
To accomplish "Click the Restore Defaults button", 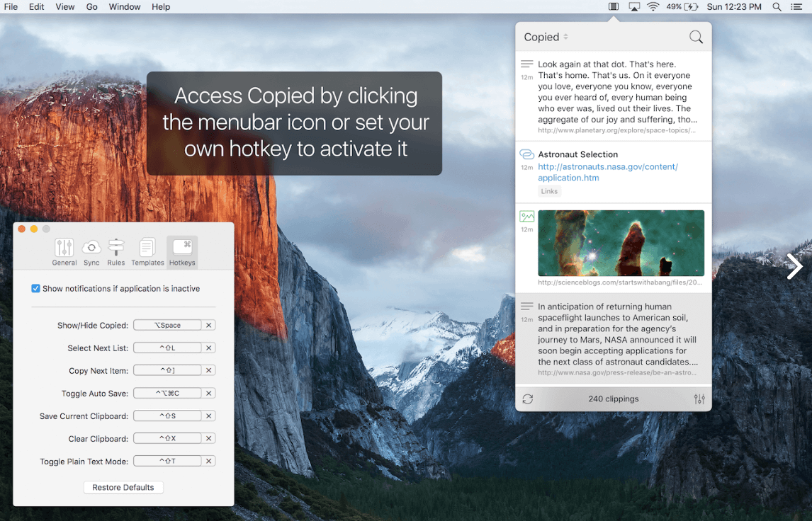I will [x=123, y=488].
